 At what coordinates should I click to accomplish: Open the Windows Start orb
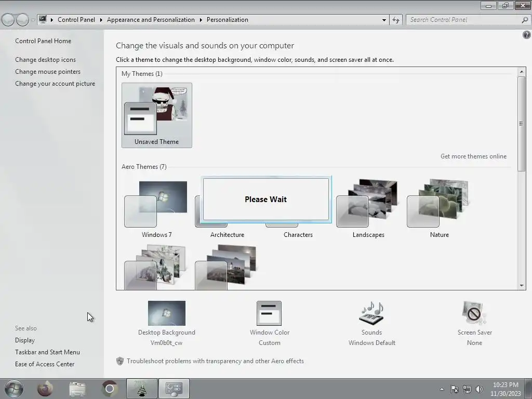coord(14,389)
